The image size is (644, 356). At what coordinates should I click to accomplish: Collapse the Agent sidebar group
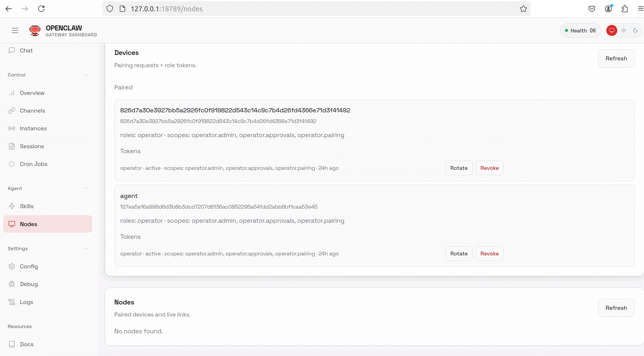(86, 188)
